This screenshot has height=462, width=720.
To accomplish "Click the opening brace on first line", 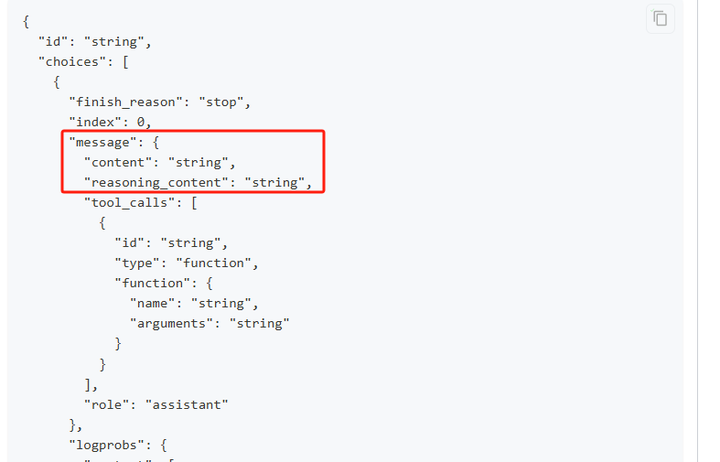I will click(x=26, y=21).
